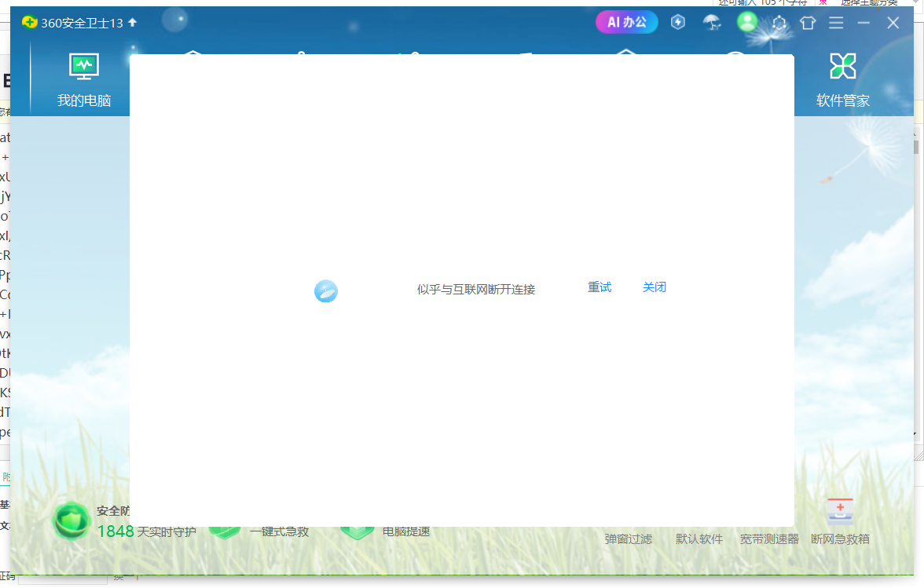Click 重试 to retry connection
924x588 pixels.
(599, 287)
